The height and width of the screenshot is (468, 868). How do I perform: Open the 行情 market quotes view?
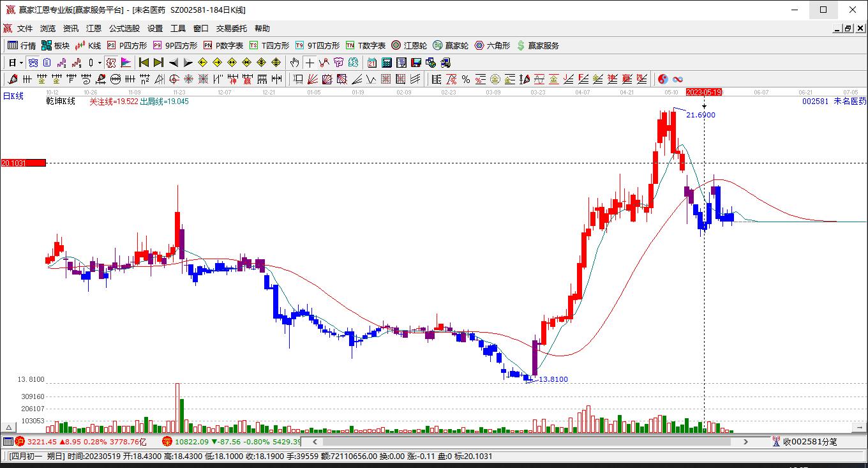pos(22,45)
